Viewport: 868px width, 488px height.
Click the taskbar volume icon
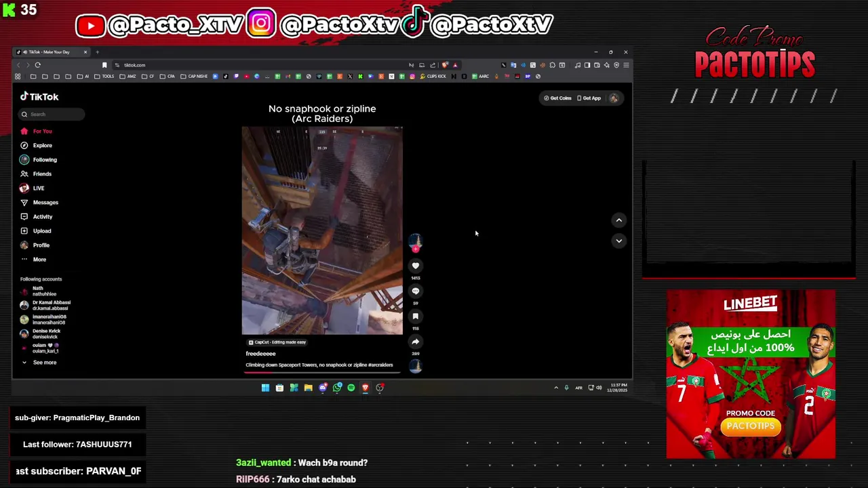(x=599, y=388)
